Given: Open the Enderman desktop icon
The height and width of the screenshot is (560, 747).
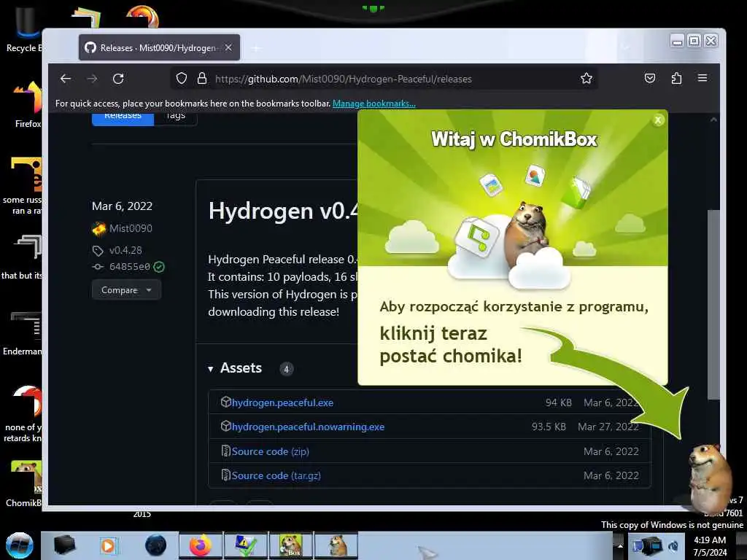Looking at the screenshot, I should (23, 333).
